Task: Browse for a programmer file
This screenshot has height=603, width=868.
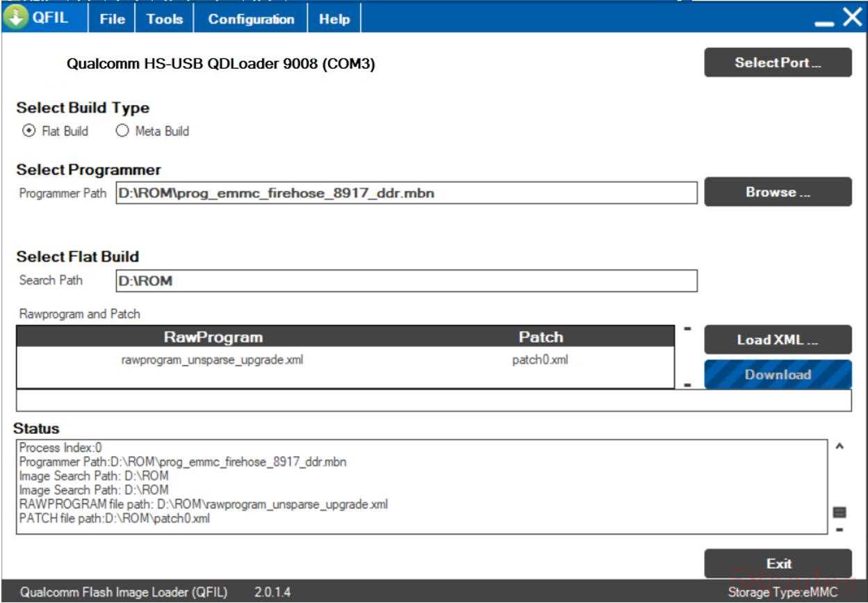Action: pyautogui.click(x=778, y=192)
